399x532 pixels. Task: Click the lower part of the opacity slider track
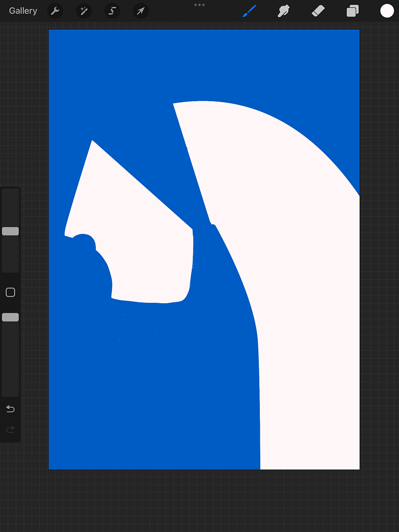10,370
